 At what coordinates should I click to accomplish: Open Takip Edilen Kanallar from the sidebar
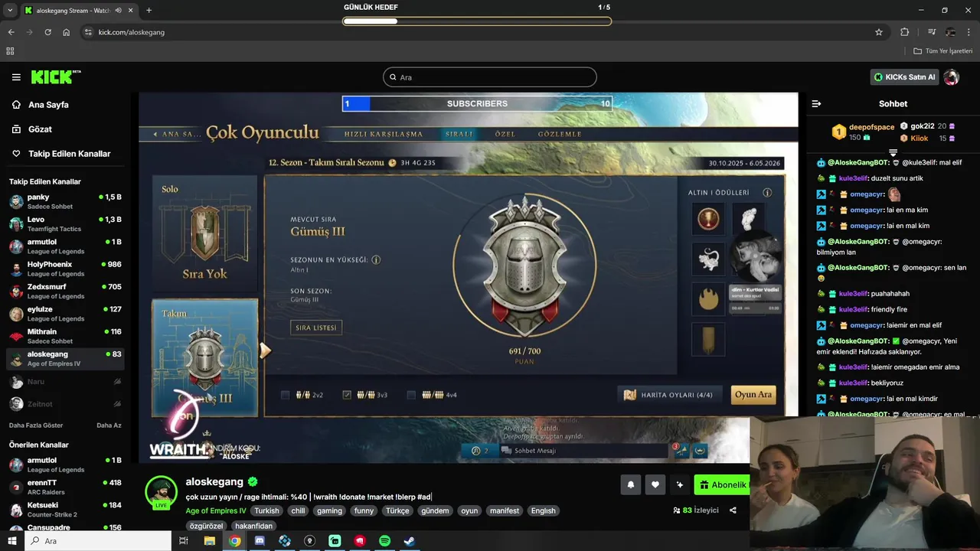[x=69, y=154]
